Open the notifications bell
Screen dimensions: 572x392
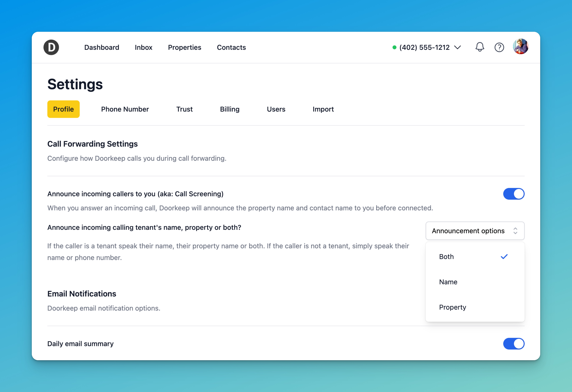pyautogui.click(x=479, y=47)
